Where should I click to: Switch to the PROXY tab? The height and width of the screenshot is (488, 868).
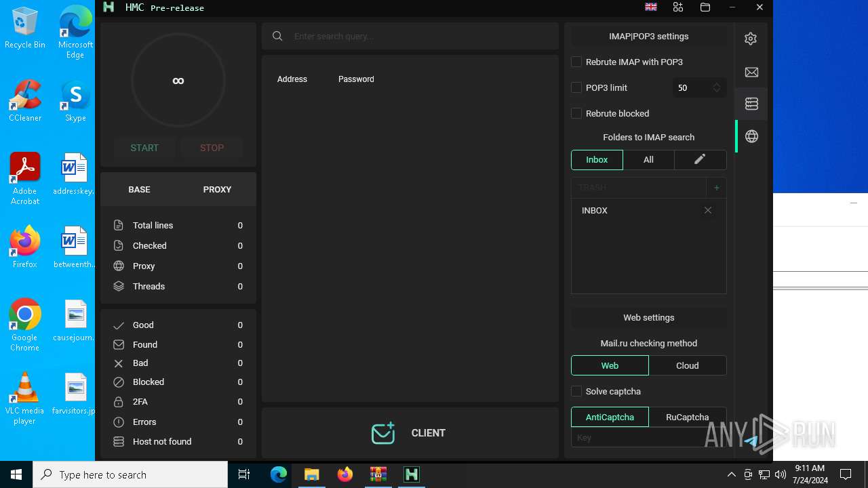tap(217, 189)
